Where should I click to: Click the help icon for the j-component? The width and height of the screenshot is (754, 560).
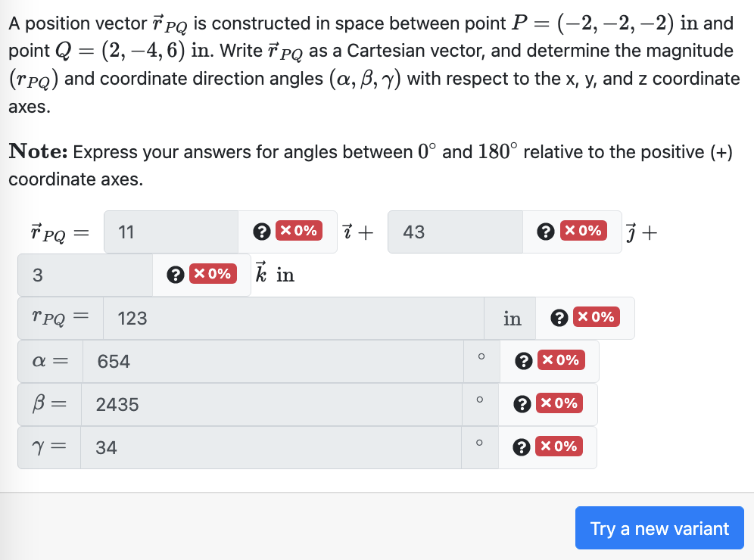coord(544,232)
